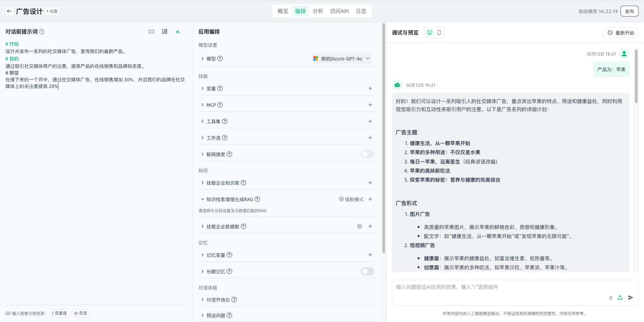Click the send message arrow icon

pos(631,297)
